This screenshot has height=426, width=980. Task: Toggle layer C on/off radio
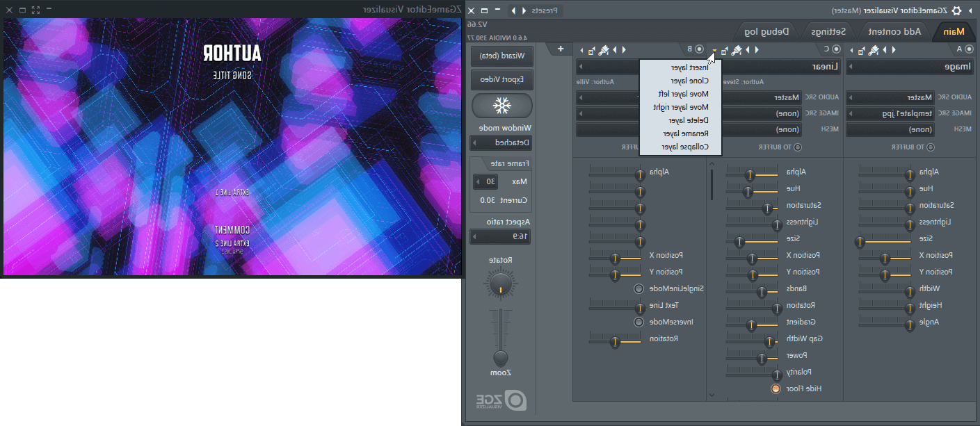835,49
